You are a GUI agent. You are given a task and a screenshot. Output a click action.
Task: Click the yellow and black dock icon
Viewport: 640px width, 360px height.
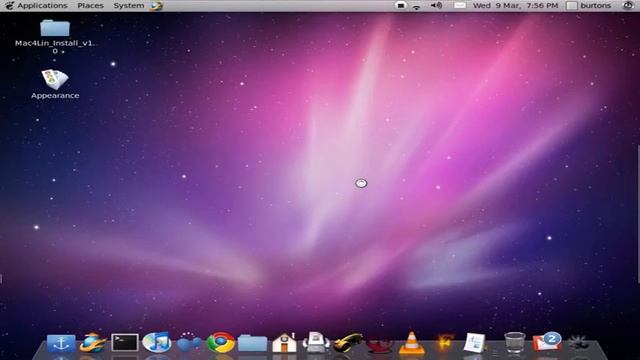click(x=348, y=342)
